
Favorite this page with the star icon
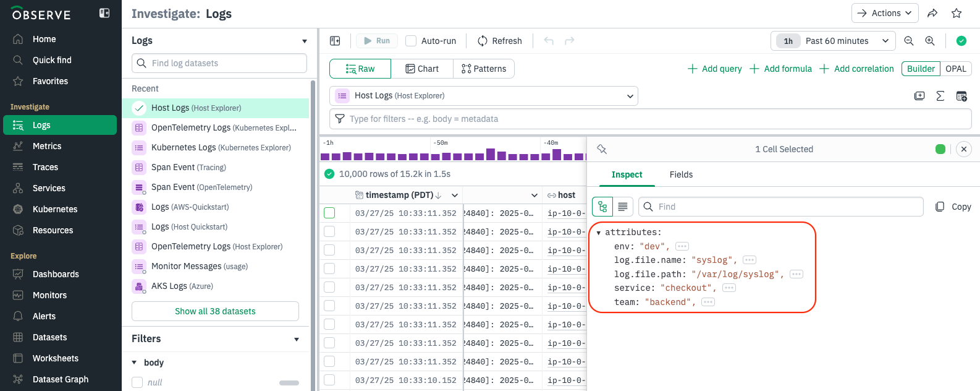click(957, 13)
